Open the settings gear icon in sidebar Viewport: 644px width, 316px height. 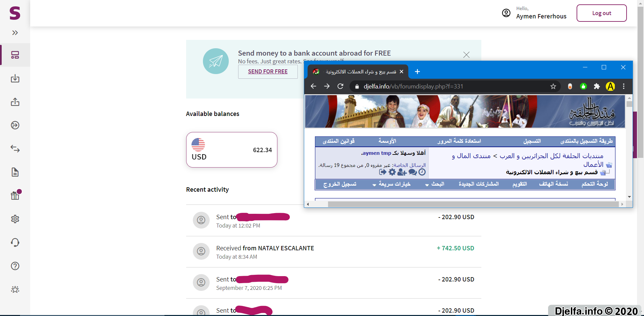[x=15, y=219]
